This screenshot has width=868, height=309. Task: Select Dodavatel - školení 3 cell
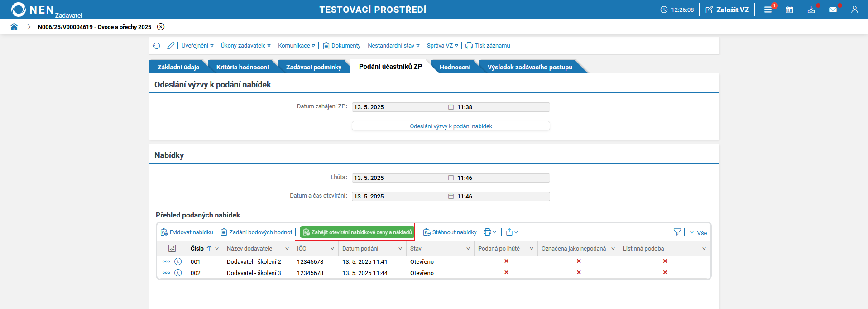tap(254, 273)
